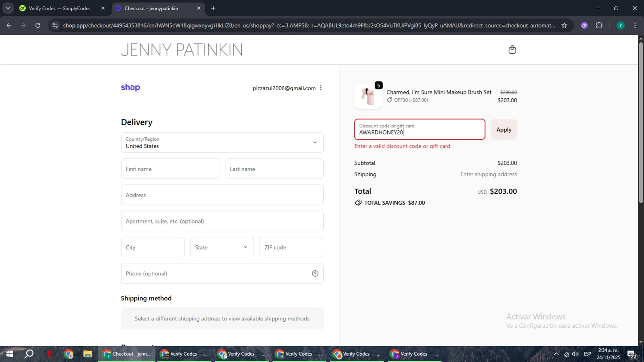Close the Verify Codes — SimplyCodes tab
644x362 pixels.
[x=103, y=8]
